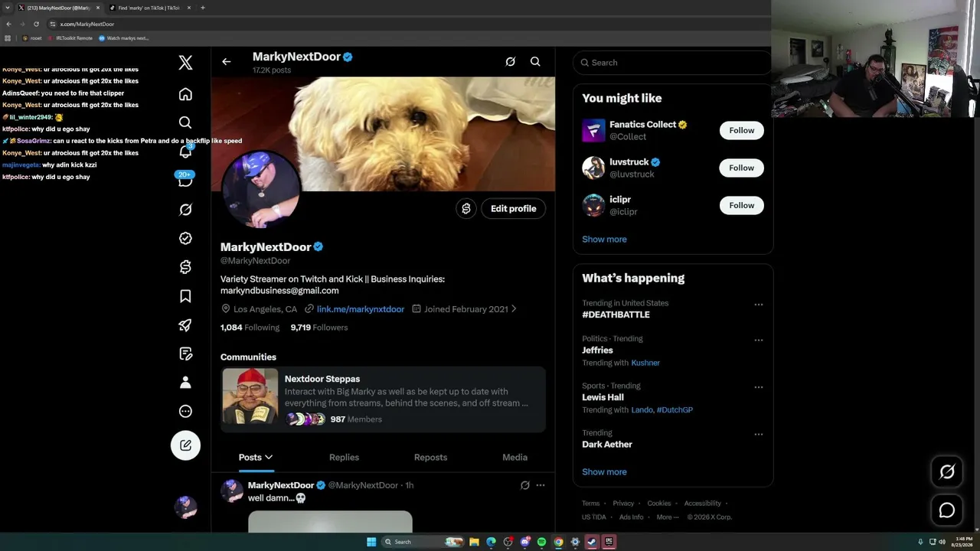This screenshot has width=980, height=551.
Task: Open #DEATHBATTLE trend
Action: (x=616, y=315)
